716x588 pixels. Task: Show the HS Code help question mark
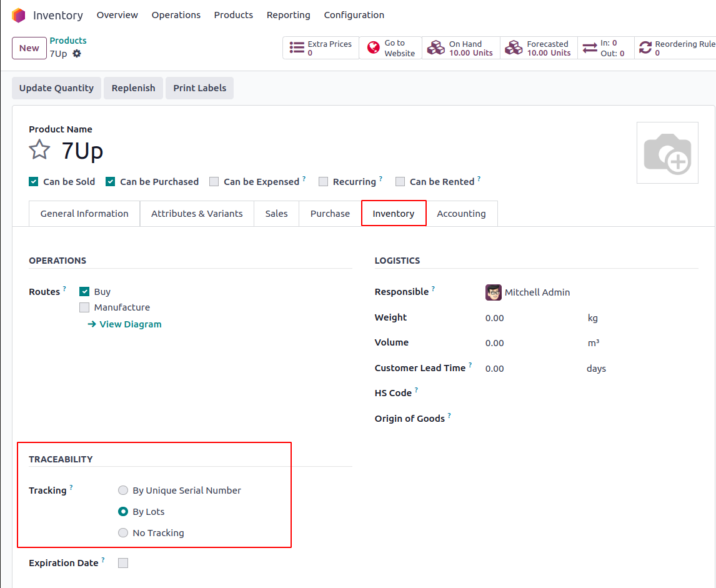416,390
